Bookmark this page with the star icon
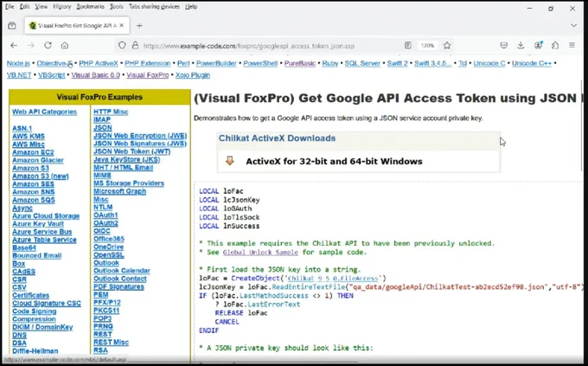588x366 pixels. coord(447,45)
